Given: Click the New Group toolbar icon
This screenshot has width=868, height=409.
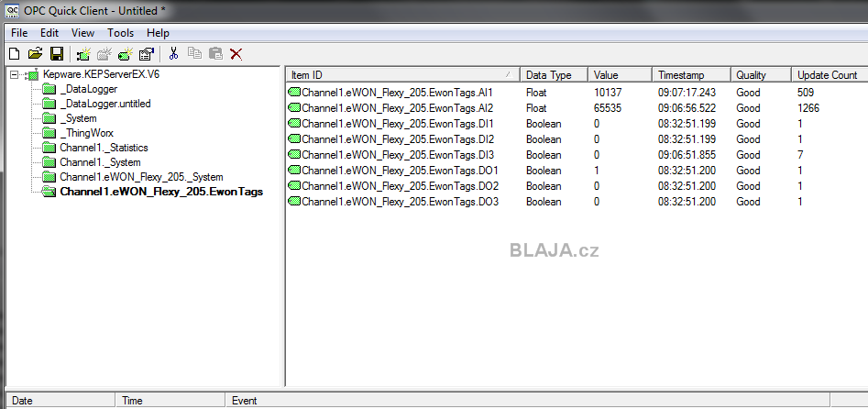Looking at the screenshot, I should [104, 54].
